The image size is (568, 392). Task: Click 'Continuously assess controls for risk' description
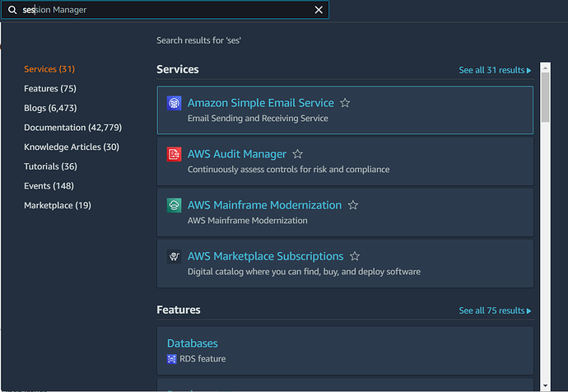[288, 169]
